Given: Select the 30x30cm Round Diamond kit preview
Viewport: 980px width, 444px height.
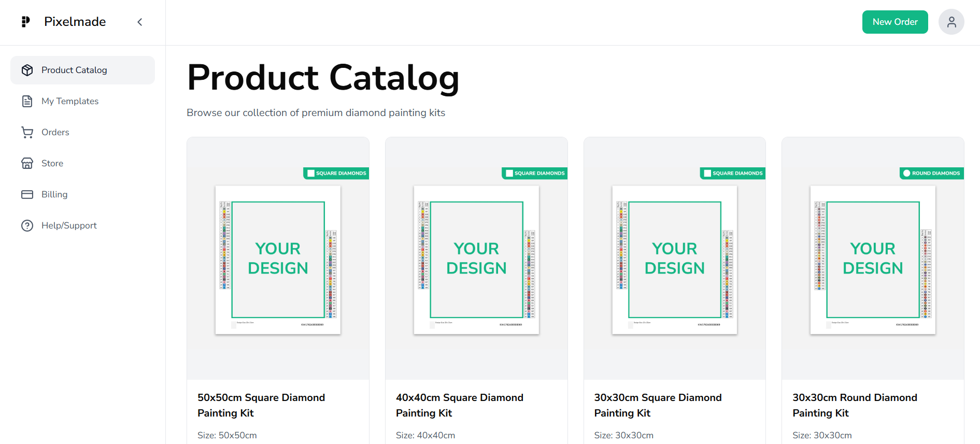Looking at the screenshot, I should tap(873, 260).
